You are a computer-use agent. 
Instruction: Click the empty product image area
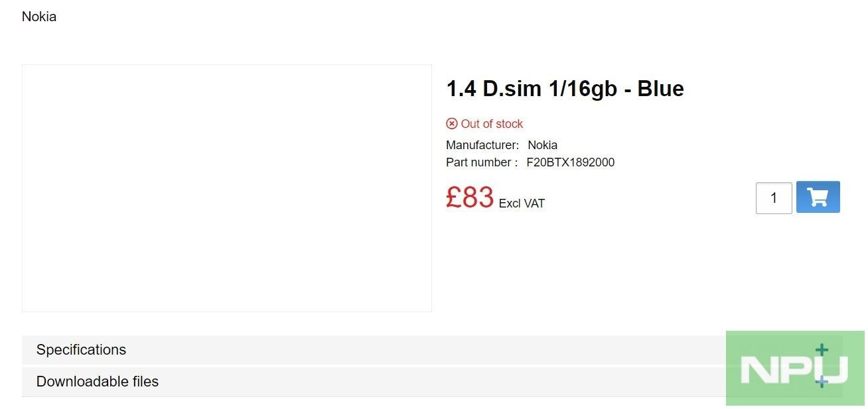coord(227,188)
